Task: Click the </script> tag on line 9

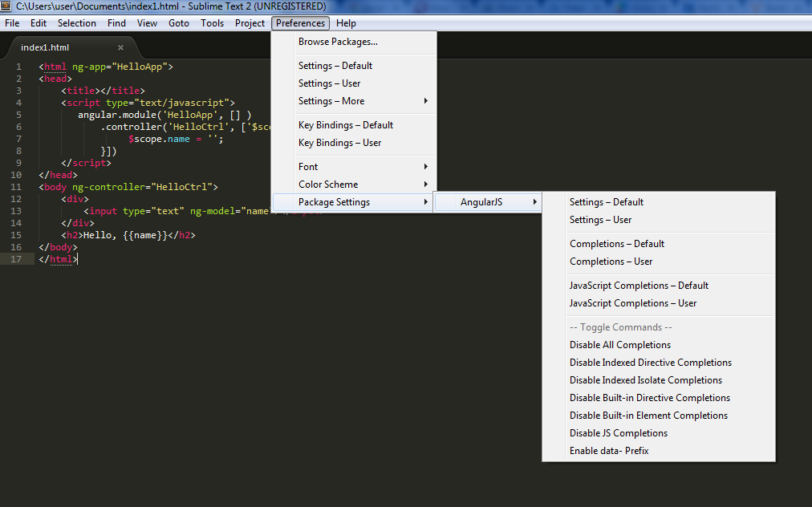Action: click(x=86, y=163)
